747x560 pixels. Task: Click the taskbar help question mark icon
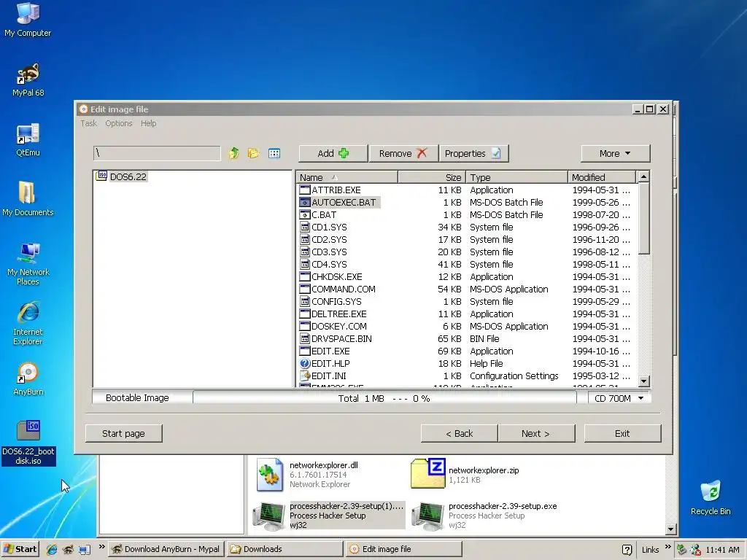[627, 550]
